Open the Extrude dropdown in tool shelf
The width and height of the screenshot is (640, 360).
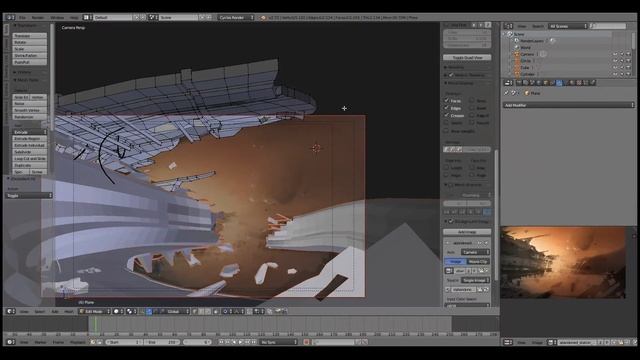pyautogui.click(x=29, y=132)
